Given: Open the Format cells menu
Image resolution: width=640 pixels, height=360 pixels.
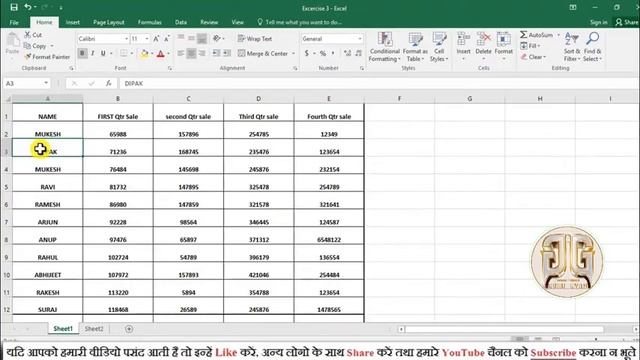Looking at the screenshot, I should click(x=504, y=46).
